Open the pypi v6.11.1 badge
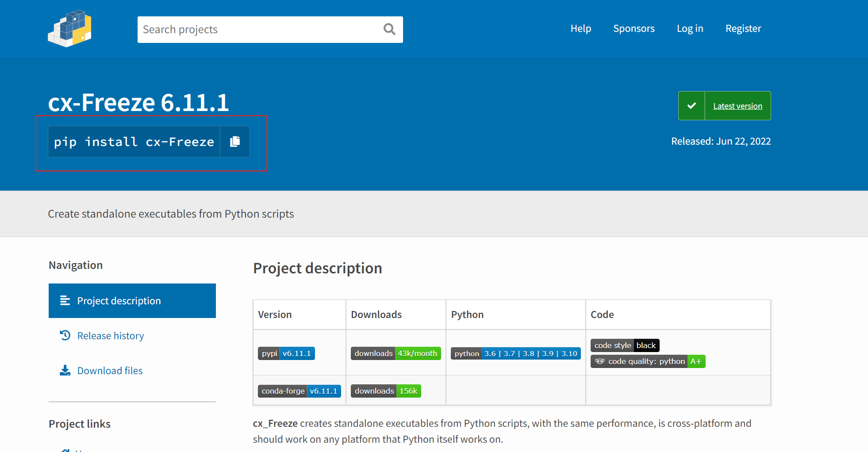 coord(286,353)
